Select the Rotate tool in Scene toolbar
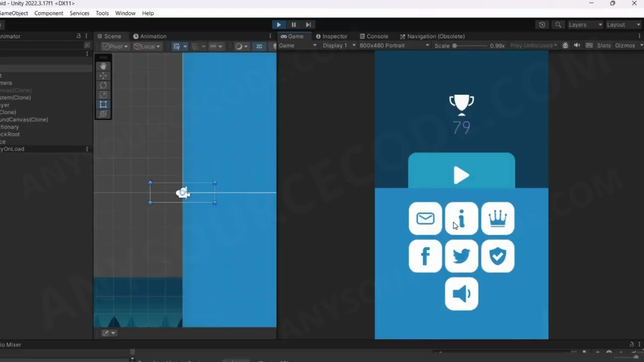 [x=103, y=85]
